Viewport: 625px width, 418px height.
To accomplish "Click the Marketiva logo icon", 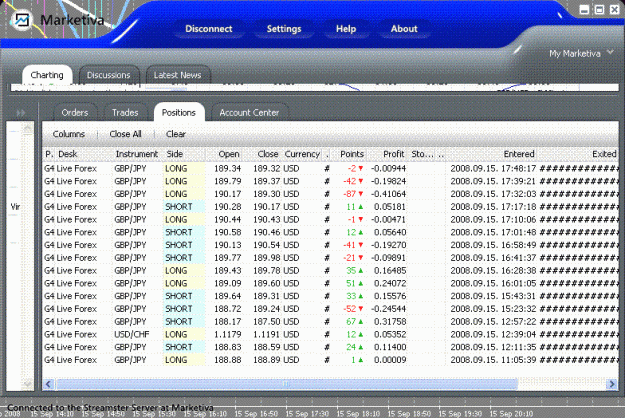I will click(22, 20).
